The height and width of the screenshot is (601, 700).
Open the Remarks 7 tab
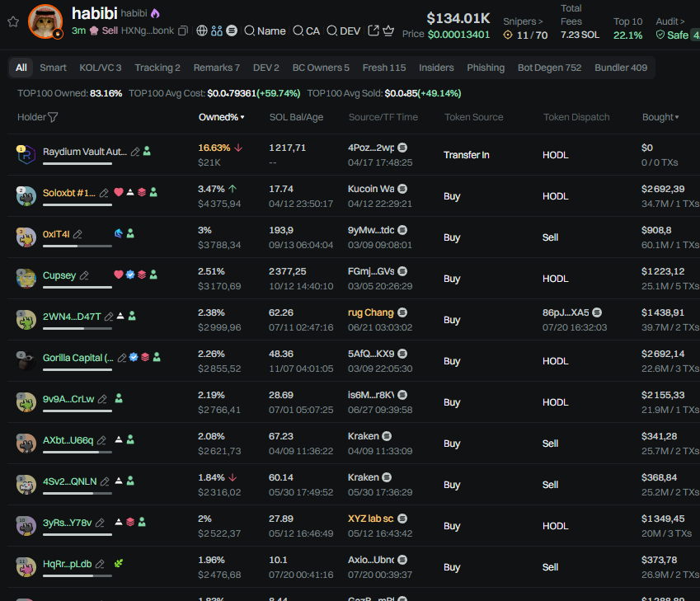pyautogui.click(x=217, y=68)
